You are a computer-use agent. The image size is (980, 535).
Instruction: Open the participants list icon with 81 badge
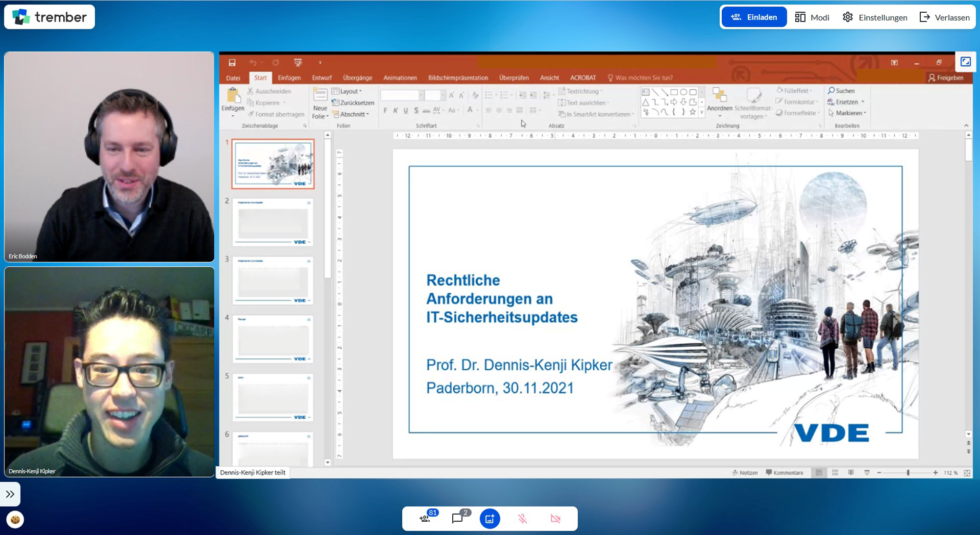[426, 518]
